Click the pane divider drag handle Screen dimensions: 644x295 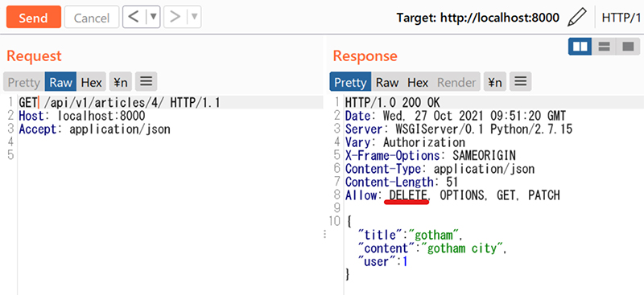(325, 234)
